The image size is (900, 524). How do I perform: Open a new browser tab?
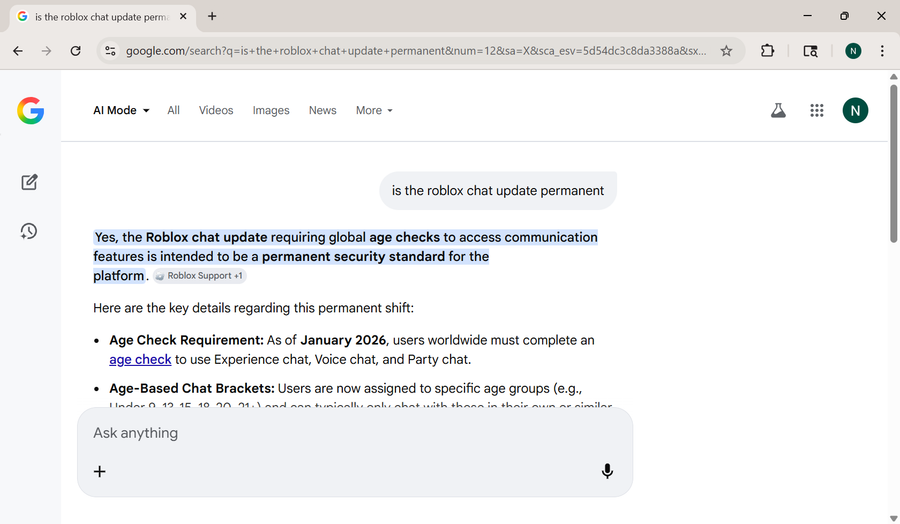tap(212, 16)
